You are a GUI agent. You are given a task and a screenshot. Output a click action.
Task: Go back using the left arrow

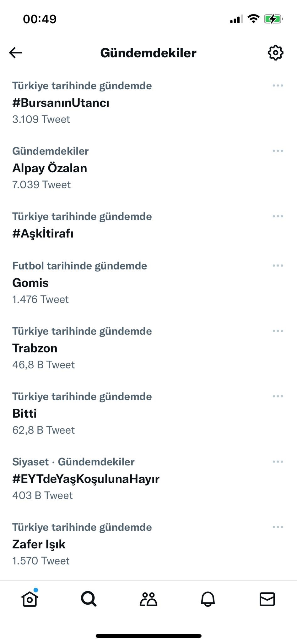point(16,53)
